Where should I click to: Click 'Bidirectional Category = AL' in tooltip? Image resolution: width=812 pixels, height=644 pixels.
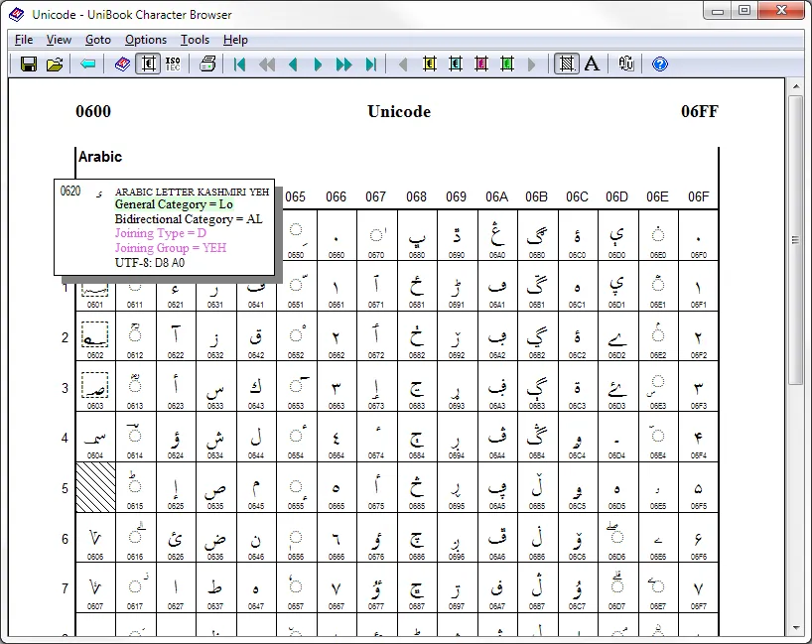(x=189, y=219)
